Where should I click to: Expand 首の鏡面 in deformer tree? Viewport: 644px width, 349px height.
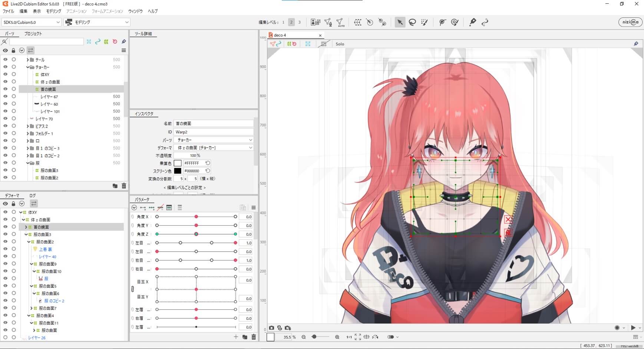[x=26, y=227]
